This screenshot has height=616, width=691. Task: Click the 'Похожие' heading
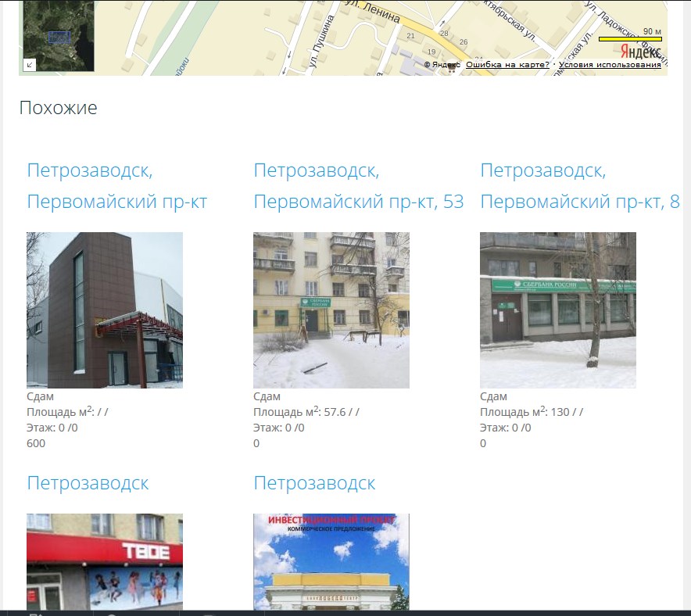(58, 108)
